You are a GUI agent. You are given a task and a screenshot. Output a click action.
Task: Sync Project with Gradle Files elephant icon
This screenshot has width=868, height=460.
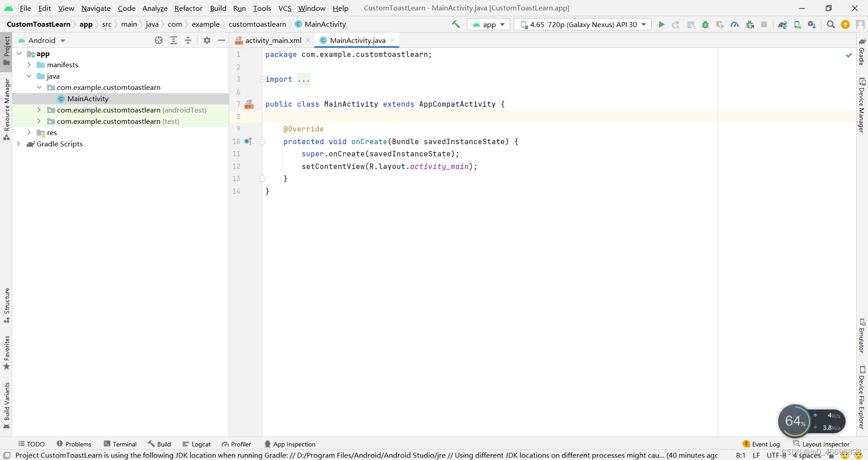tap(783, 24)
